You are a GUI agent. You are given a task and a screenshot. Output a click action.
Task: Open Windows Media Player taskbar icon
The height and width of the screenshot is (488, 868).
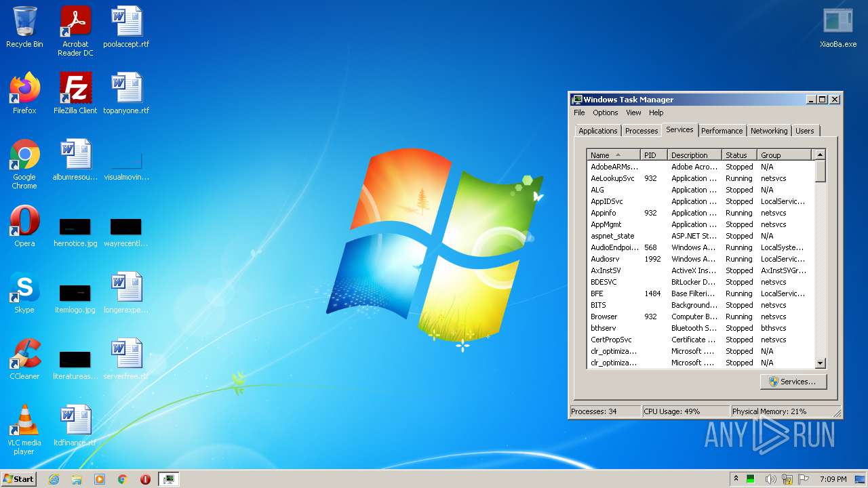[100, 479]
